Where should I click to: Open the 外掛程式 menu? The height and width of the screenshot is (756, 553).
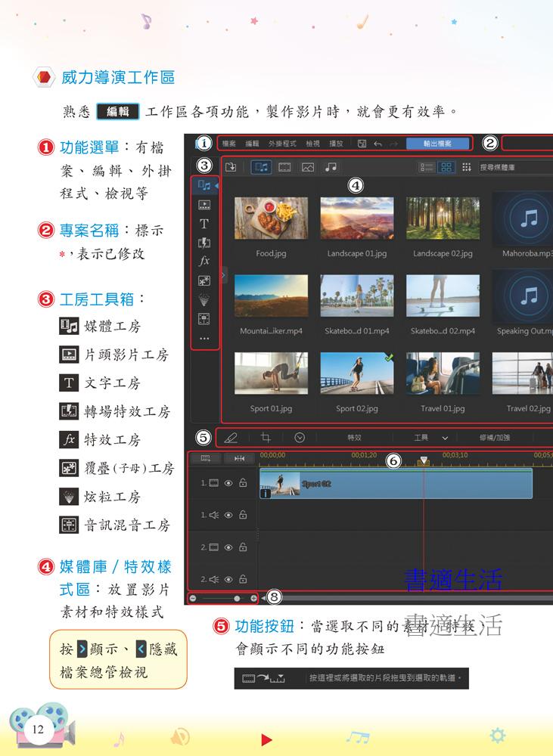tap(282, 144)
